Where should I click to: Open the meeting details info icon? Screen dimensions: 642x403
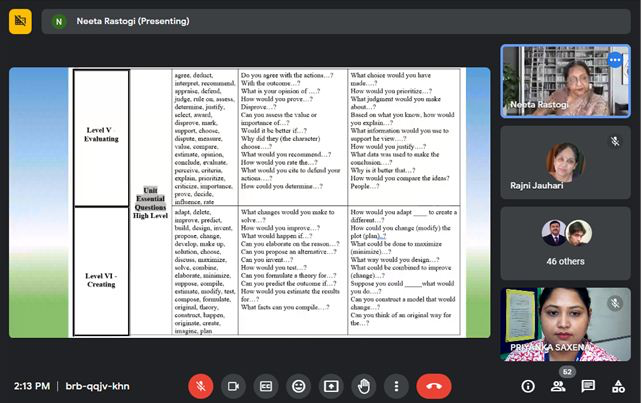coord(528,386)
